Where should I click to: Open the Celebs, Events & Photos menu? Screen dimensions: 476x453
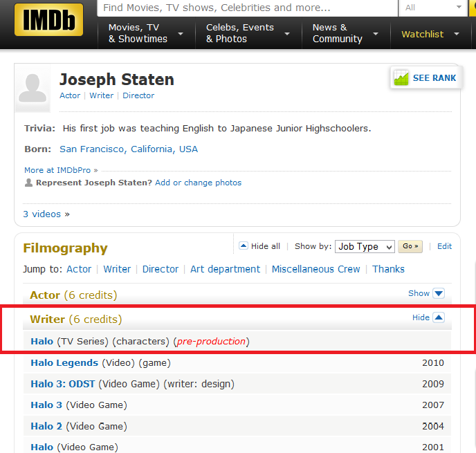(248, 33)
